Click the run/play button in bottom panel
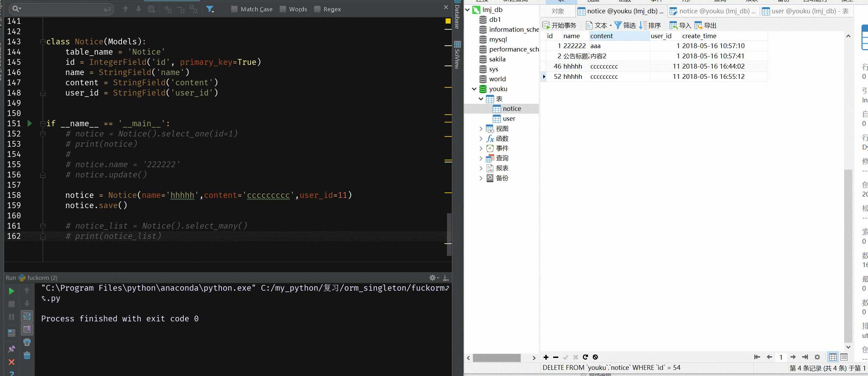The height and width of the screenshot is (376, 868). coord(11,290)
